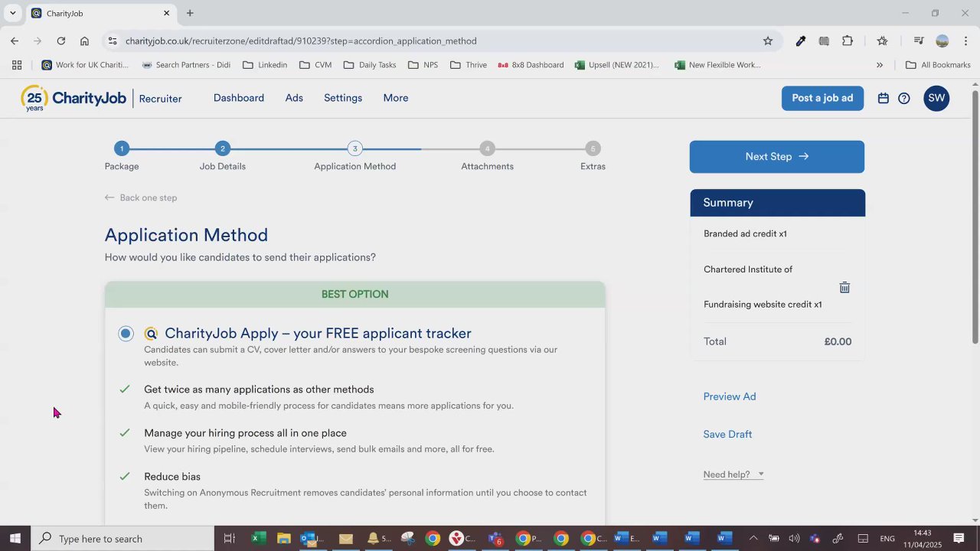Open the Ads menu
The image size is (980, 551).
coord(294,98)
